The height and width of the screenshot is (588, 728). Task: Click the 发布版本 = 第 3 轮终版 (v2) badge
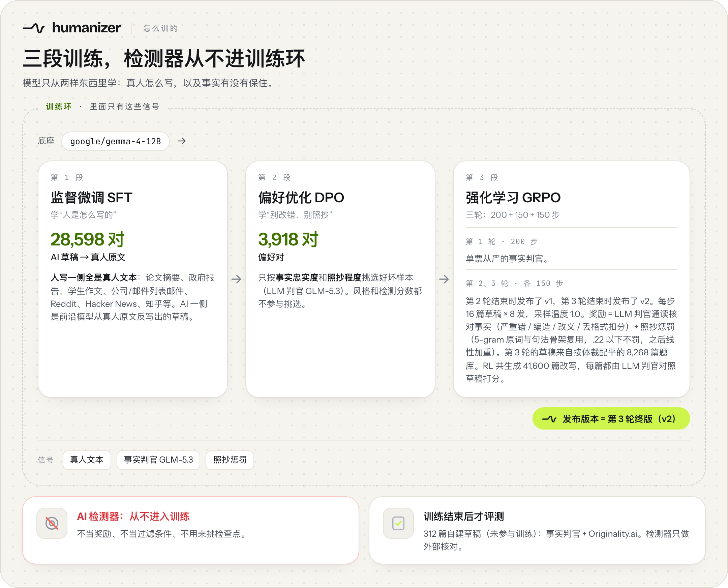click(611, 419)
